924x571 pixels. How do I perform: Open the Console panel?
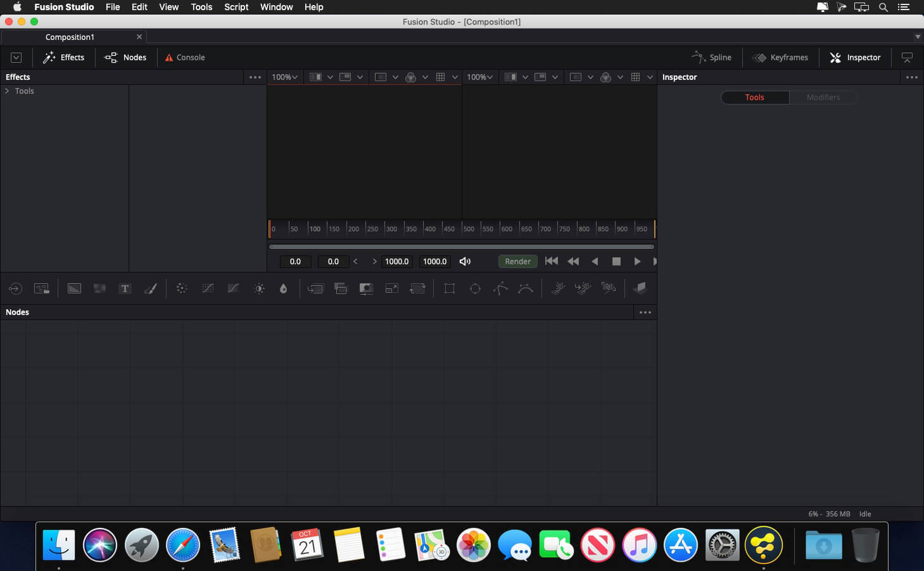click(x=185, y=57)
